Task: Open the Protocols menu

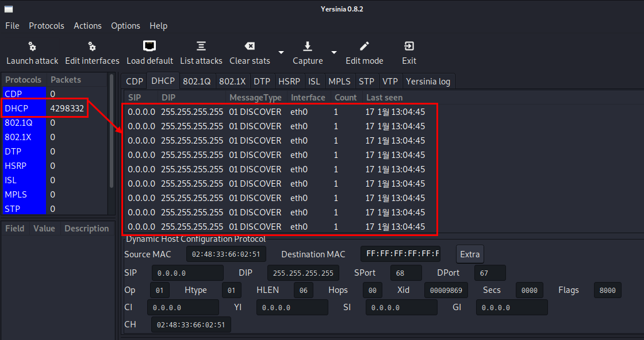Action: 47,26
